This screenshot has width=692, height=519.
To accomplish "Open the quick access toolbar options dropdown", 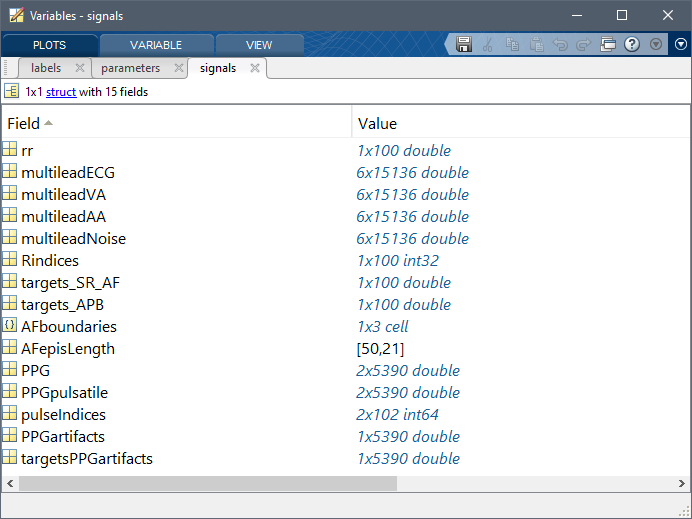I will (656, 44).
